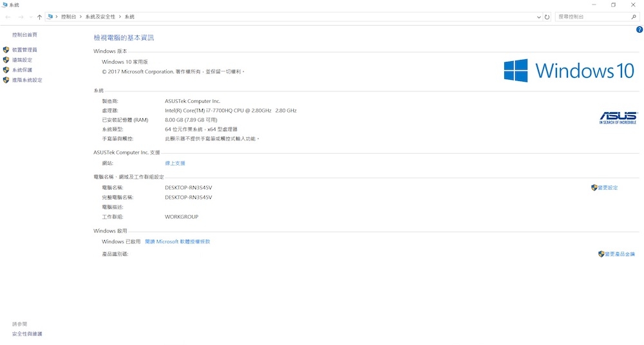
Task: Select Windows 10 家用版 text
Action: (x=125, y=62)
